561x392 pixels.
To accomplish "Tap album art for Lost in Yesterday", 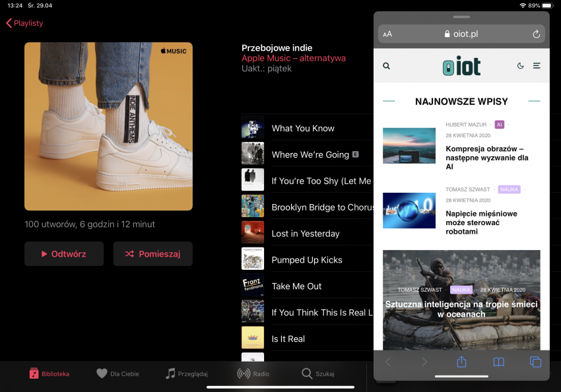I will click(253, 232).
